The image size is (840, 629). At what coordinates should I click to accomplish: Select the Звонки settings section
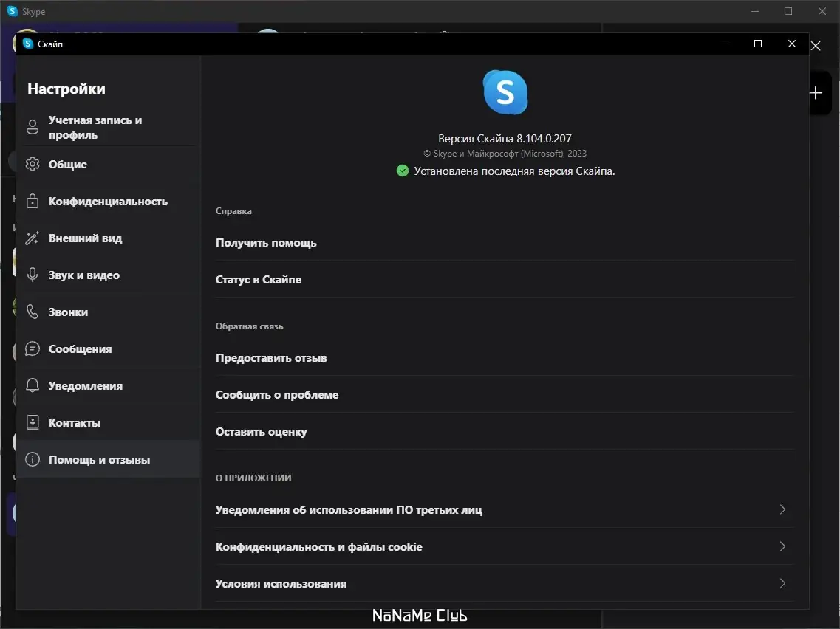[x=108, y=312]
